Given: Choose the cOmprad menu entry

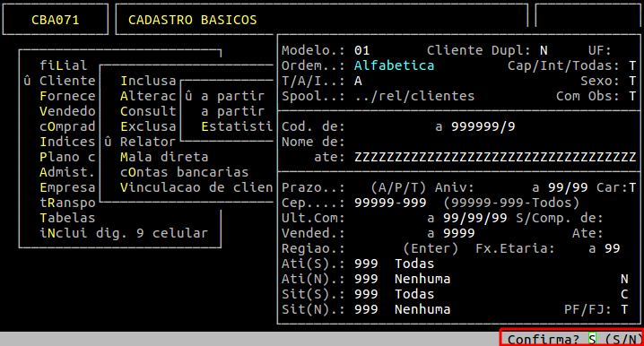Looking at the screenshot, I should (67, 126).
